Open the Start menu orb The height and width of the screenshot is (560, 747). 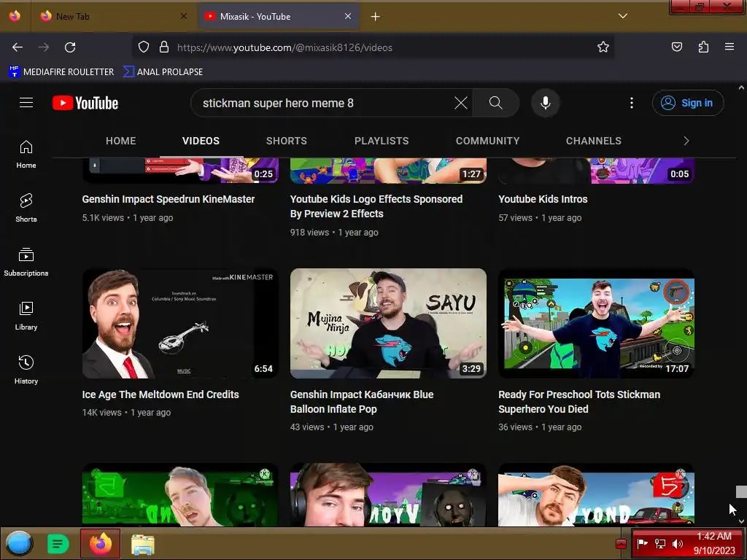[x=19, y=543]
